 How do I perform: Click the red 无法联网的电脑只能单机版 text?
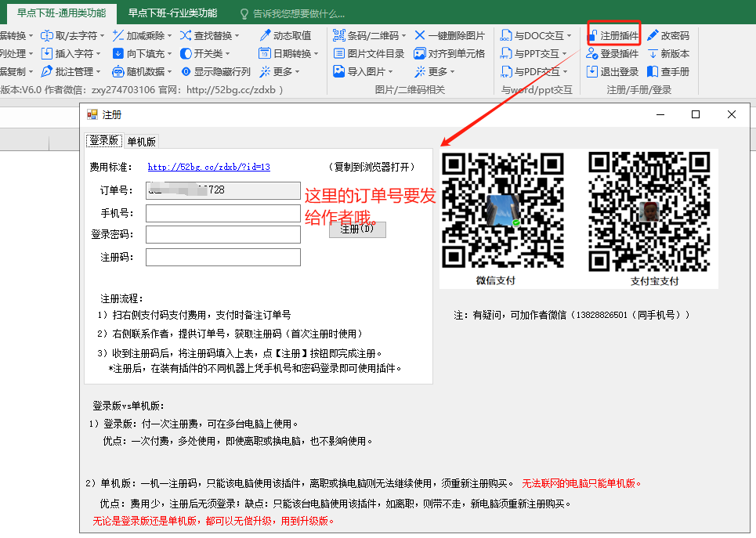pyautogui.click(x=581, y=483)
